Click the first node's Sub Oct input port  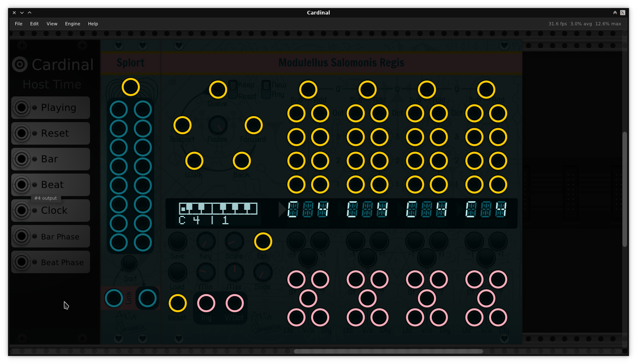(x=296, y=113)
